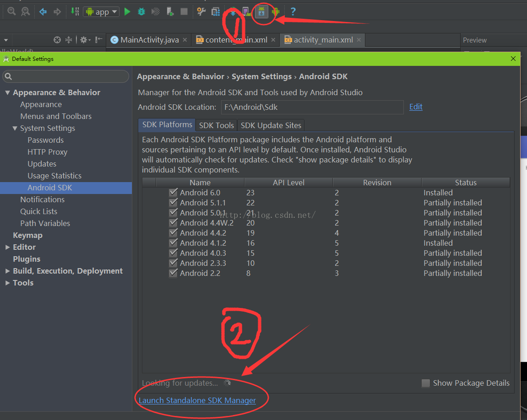Select Menus and Toolbars in settings tree

click(56, 116)
